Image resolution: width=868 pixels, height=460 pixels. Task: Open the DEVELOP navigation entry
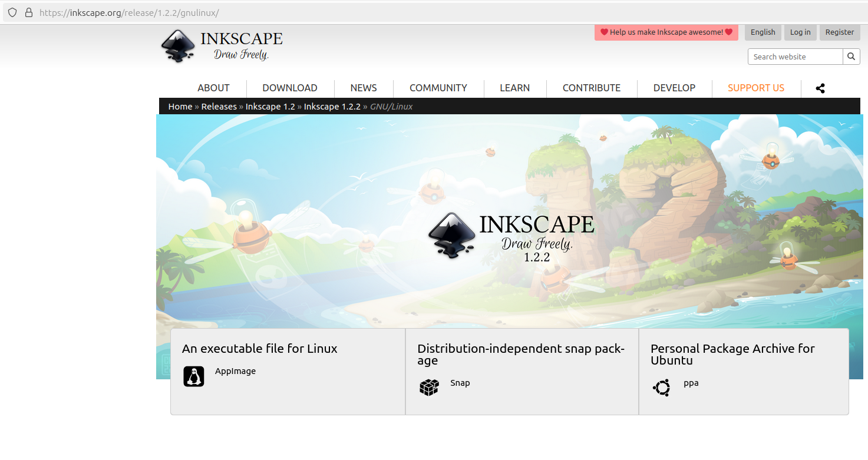pos(674,88)
